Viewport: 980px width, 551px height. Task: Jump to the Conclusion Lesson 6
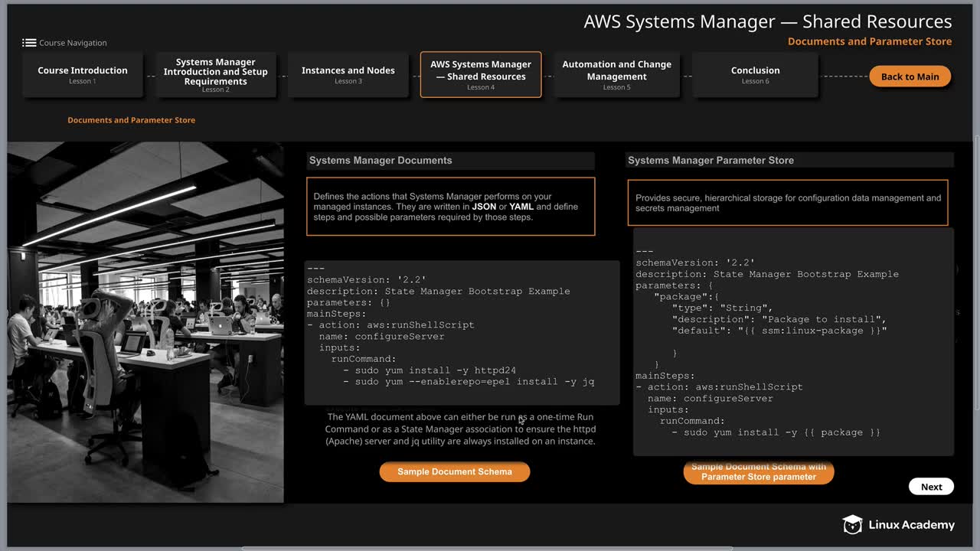point(755,74)
